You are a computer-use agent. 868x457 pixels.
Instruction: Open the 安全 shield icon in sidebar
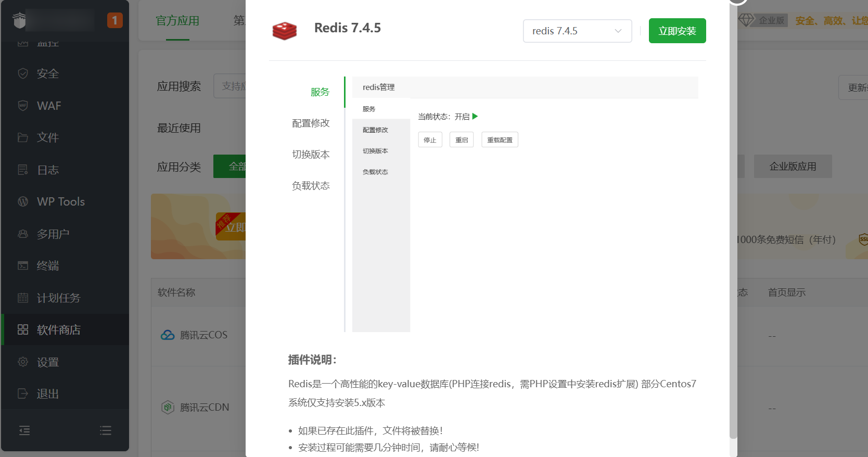[x=23, y=73]
